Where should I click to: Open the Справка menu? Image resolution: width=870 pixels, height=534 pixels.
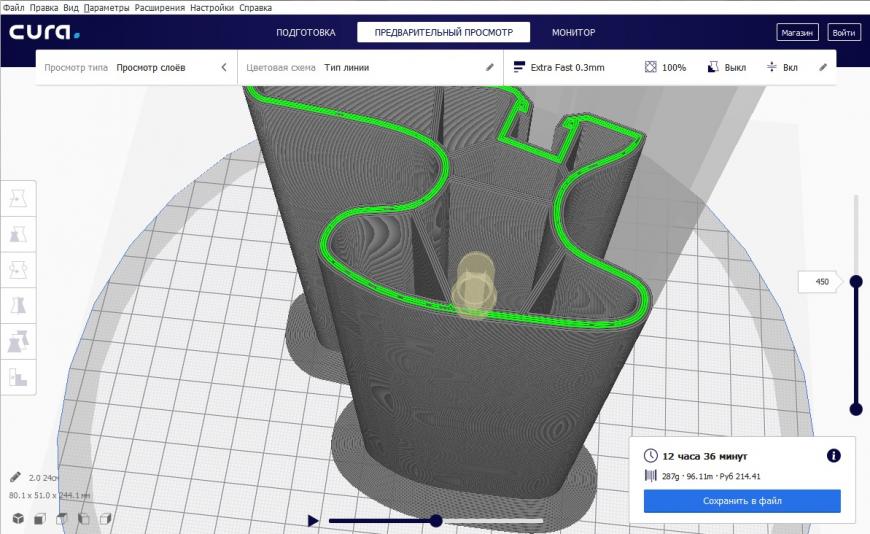[x=255, y=8]
